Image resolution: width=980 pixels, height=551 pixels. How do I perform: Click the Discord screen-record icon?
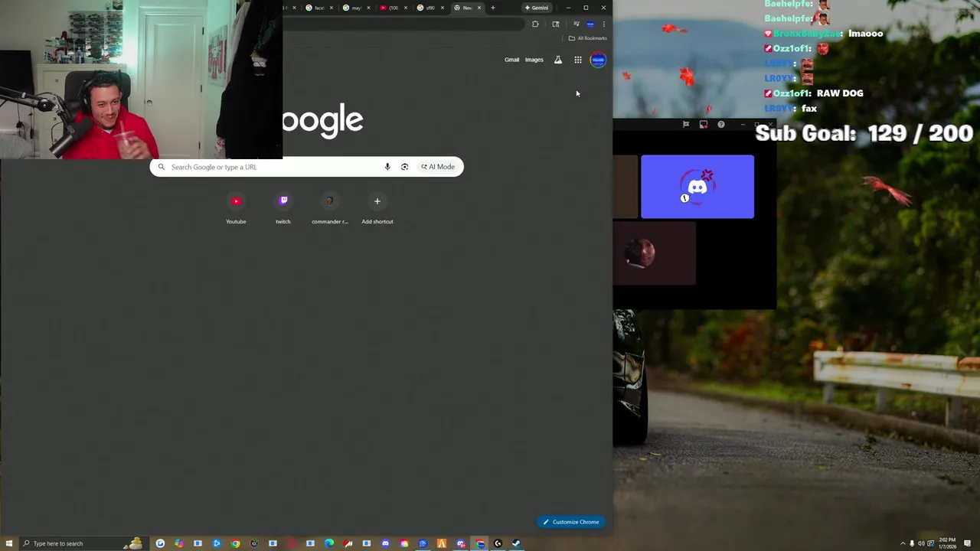coord(704,124)
